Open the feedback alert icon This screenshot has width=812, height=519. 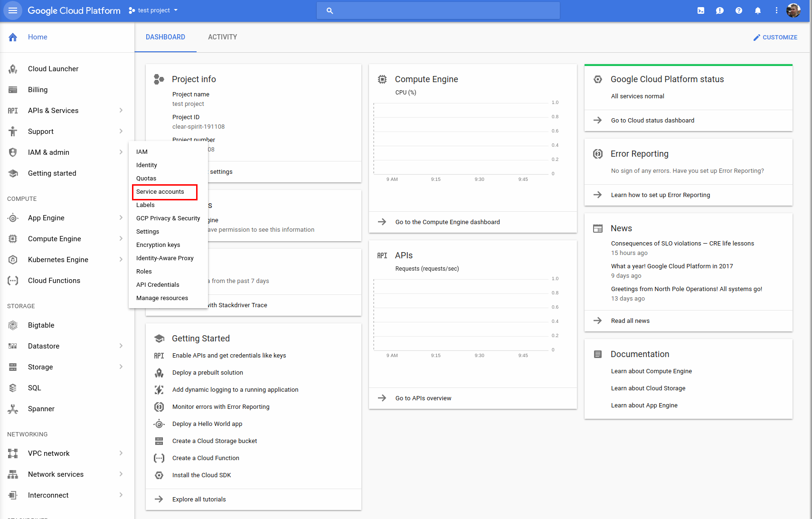click(x=720, y=10)
